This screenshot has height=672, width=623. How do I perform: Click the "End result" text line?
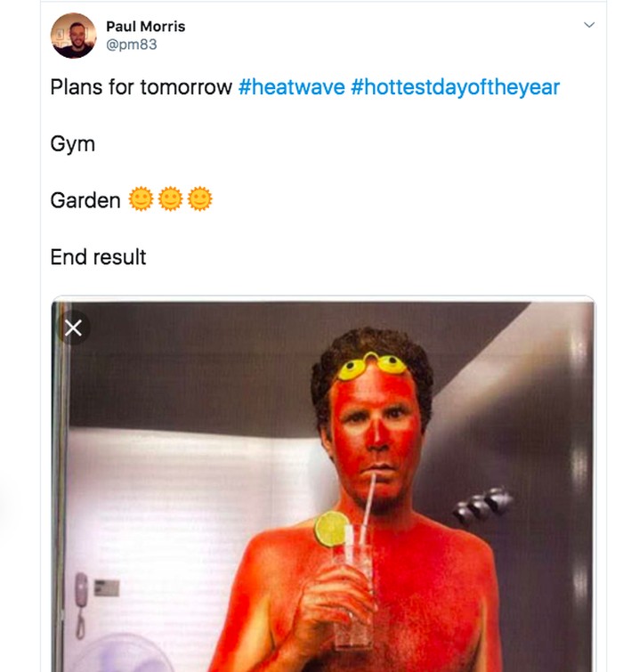98,257
